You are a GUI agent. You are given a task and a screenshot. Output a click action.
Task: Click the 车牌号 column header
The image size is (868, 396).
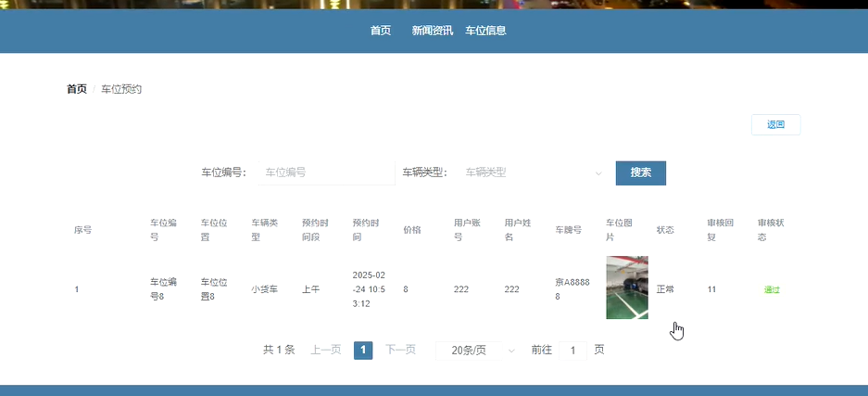point(569,230)
